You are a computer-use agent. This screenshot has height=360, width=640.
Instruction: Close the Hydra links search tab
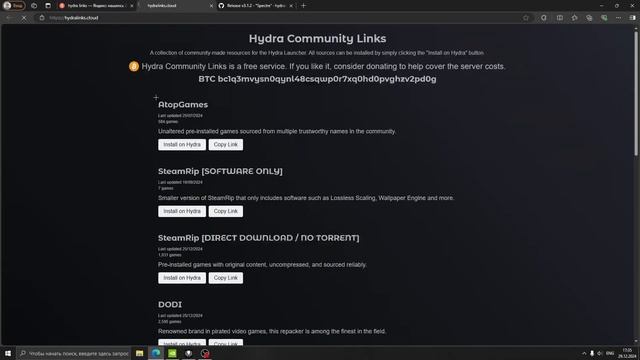tap(132, 6)
